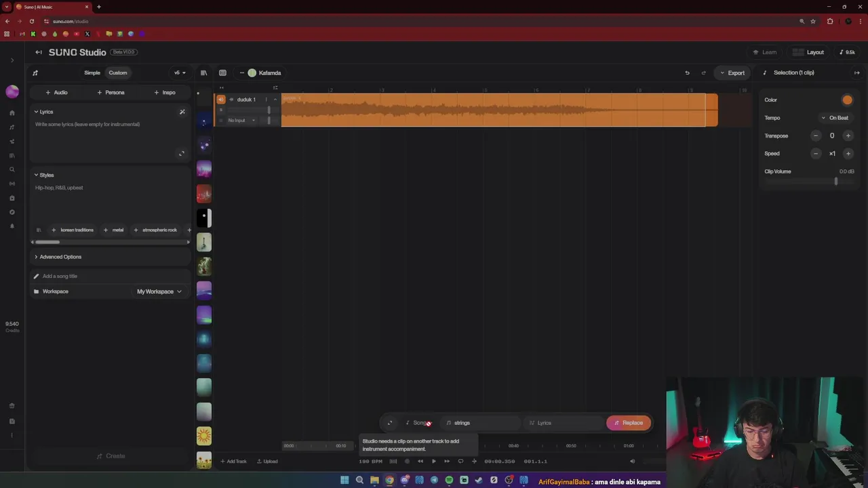Add the korean traditions style tag
The image size is (868, 488).
73,230
